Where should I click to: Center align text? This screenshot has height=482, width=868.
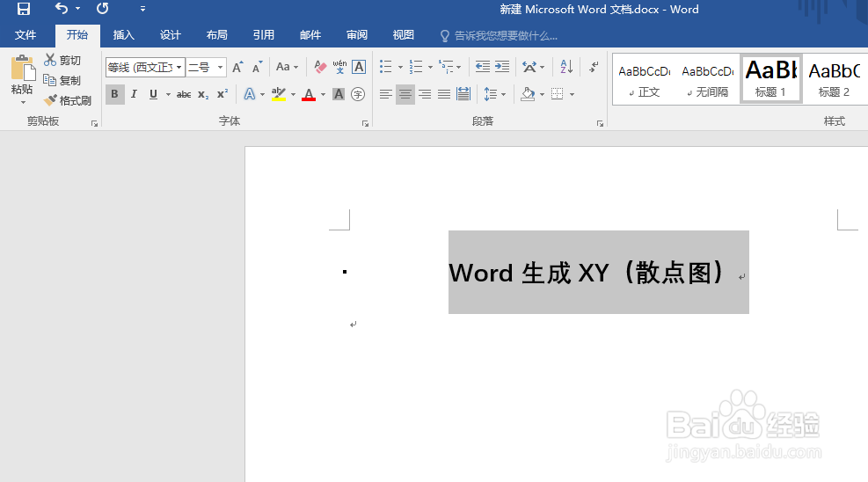405,95
